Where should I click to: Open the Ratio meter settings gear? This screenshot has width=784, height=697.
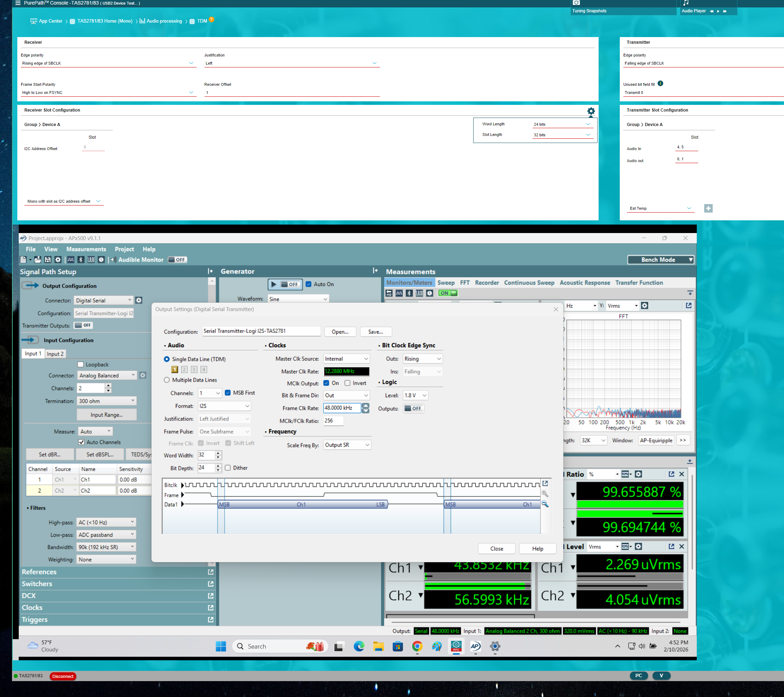(x=638, y=474)
